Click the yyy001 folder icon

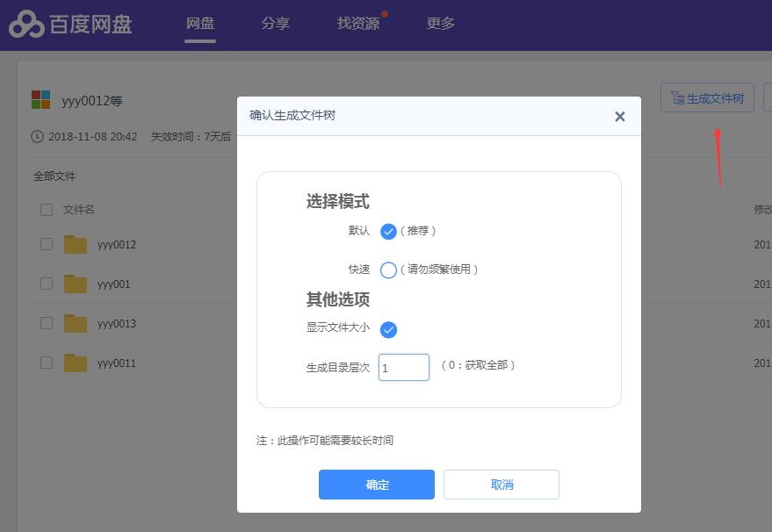pos(76,284)
